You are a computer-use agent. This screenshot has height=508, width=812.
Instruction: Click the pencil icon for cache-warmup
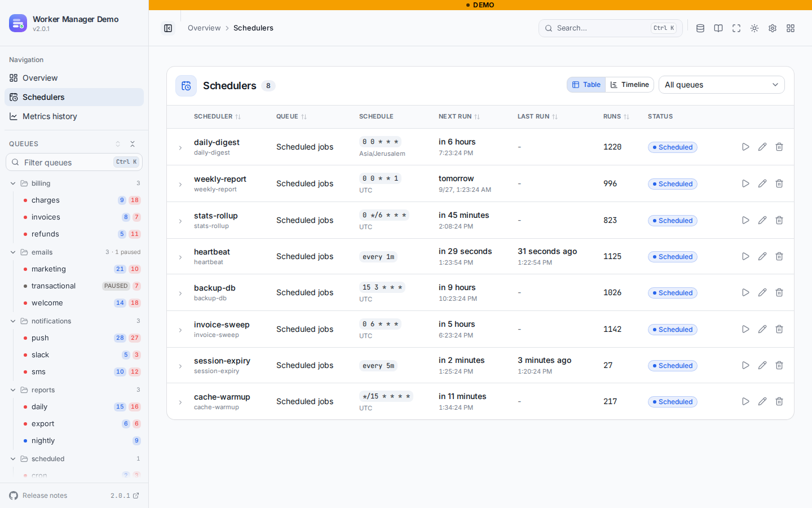click(x=762, y=401)
